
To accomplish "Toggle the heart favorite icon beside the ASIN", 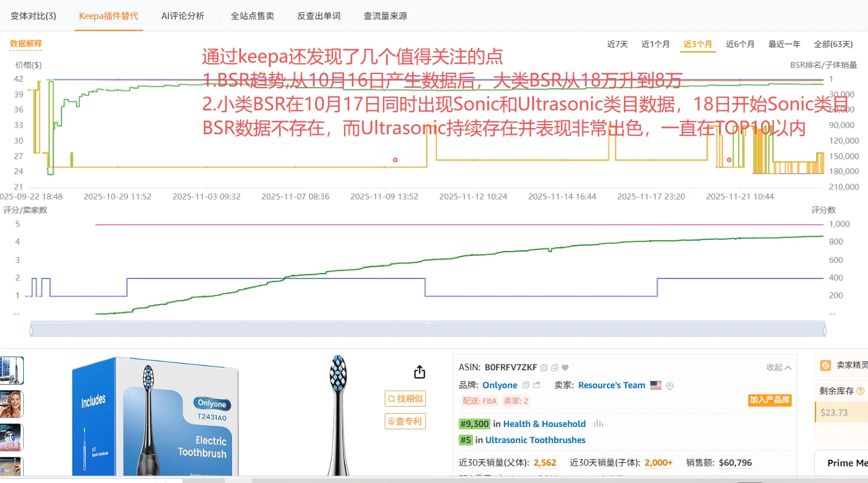I will pyautogui.click(x=565, y=367).
